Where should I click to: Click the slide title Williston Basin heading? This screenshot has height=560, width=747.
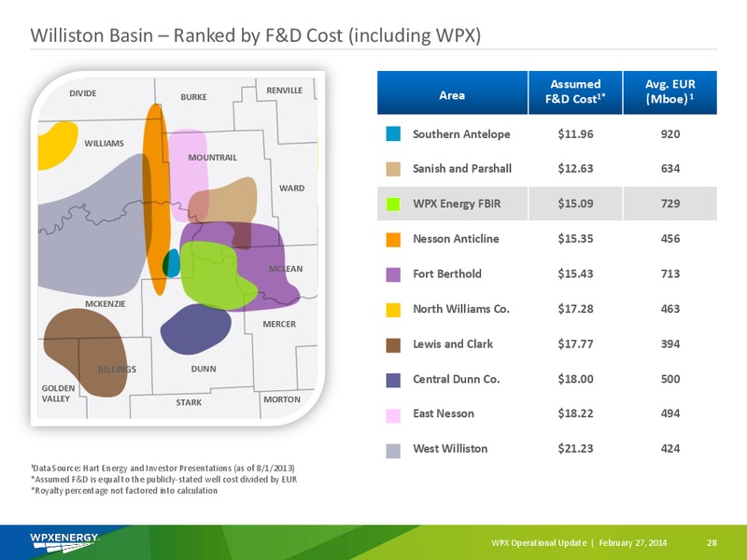coord(256,35)
